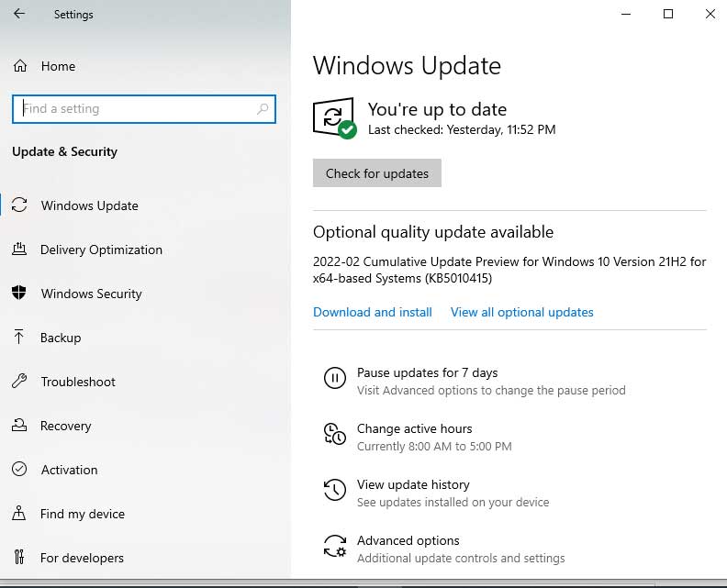Click the Troubleshoot wrench icon
This screenshot has height=588, width=727.
click(x=19, y=381)
